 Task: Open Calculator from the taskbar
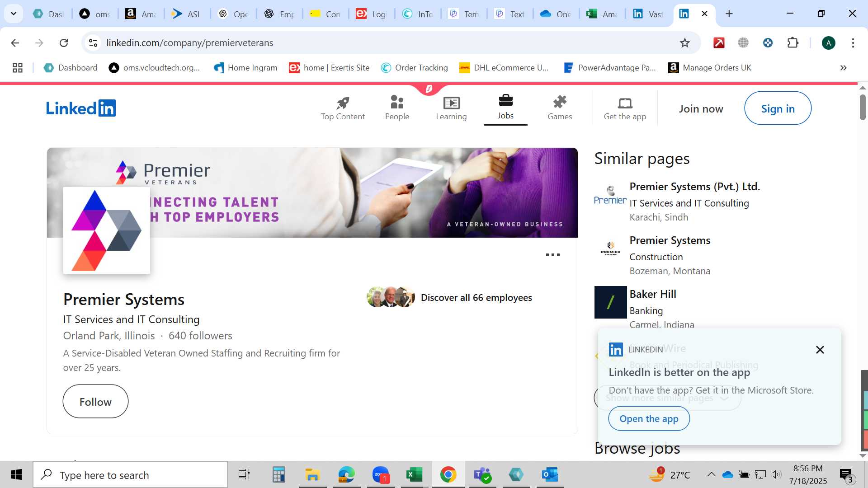278,475
